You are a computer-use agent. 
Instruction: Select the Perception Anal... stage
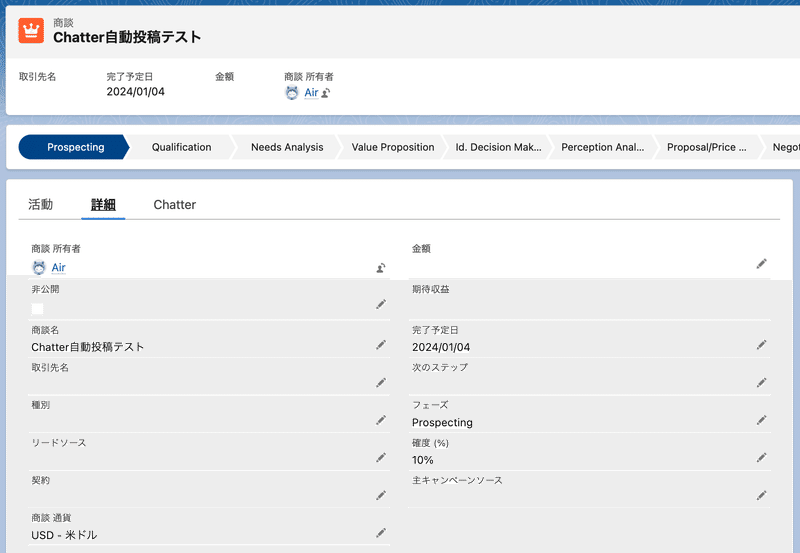(x=603, y=147)
